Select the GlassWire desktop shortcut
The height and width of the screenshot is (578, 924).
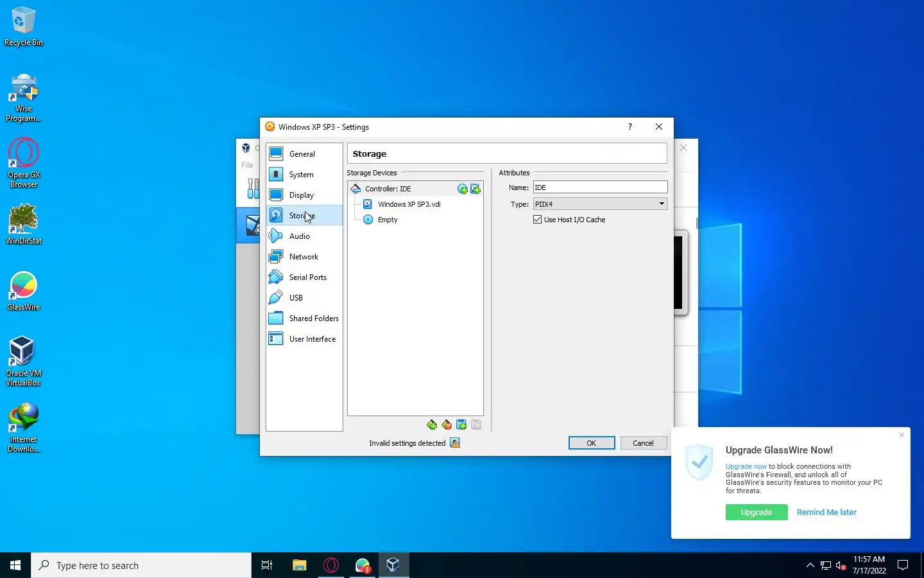coord(24,291)
